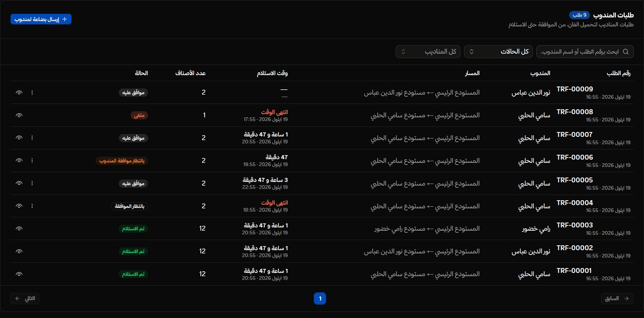The height and width of the screenshot is (318, 644).
Task: Click the eye icon in TRF-00005 row
Action: [x=19, y=183]
